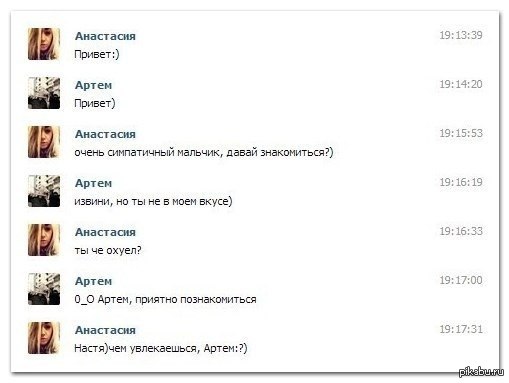509x383 pixels.
Task: Open the Артем name link at 19:16:19
Action: [93, 183]
